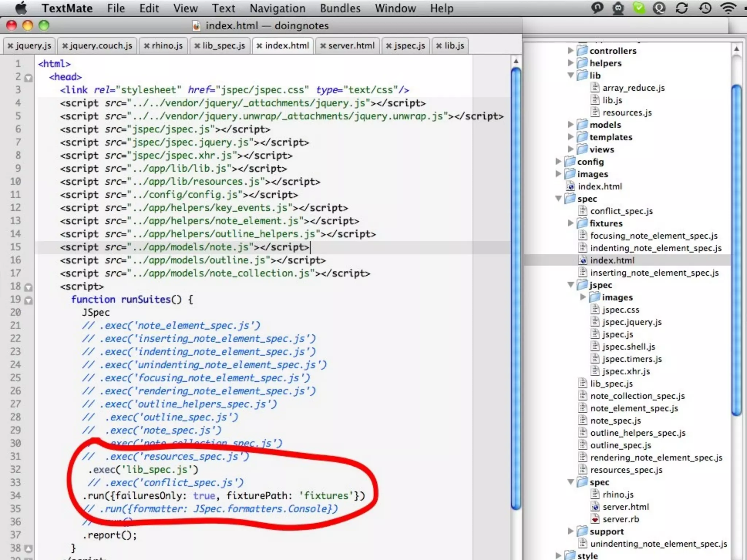The image size is (747, 560).
Task: Click the sync arrows menu bar icon
Action: point(681,8)
